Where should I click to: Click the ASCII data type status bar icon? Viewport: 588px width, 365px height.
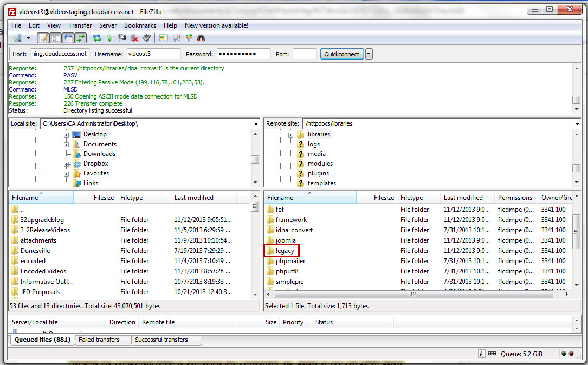(482, 354)
